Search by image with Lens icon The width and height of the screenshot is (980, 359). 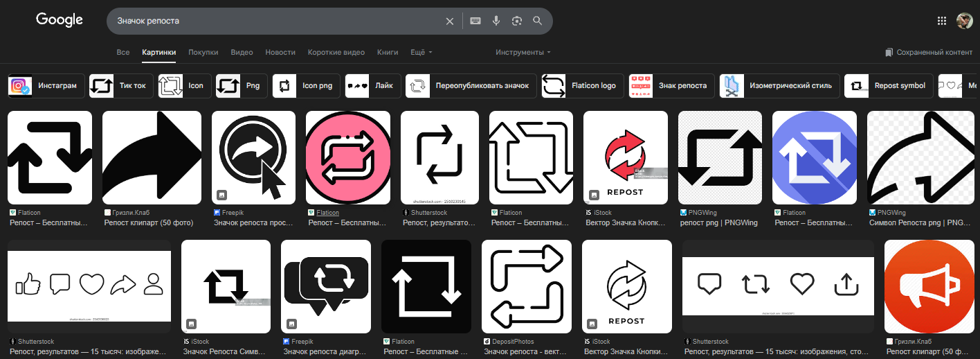click(516, 21)
